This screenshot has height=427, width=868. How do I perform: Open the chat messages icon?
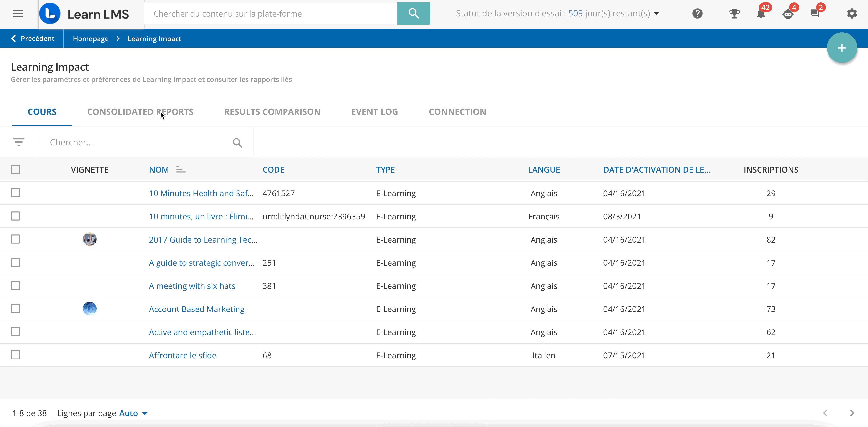tap(815, 14)
